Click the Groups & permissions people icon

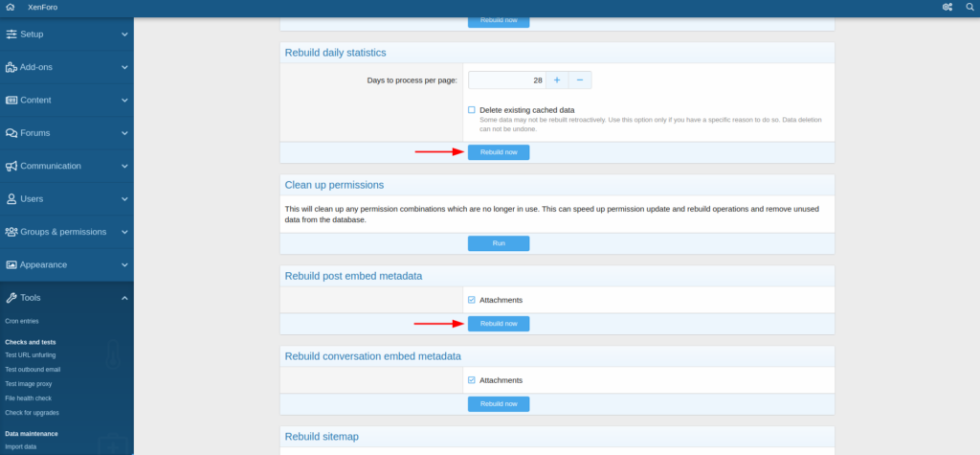pos(11,232)
